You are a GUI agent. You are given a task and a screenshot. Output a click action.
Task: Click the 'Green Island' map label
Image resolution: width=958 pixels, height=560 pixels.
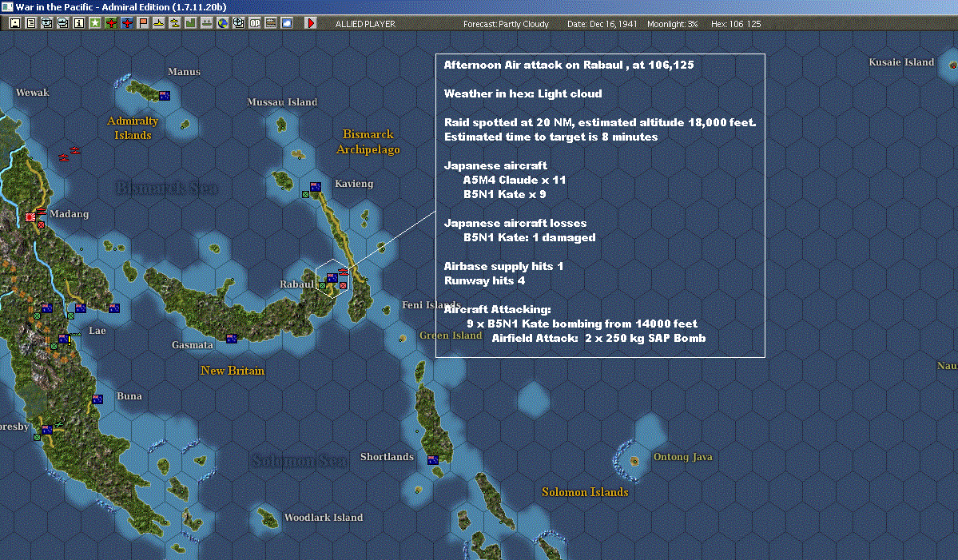click(451, 336)
